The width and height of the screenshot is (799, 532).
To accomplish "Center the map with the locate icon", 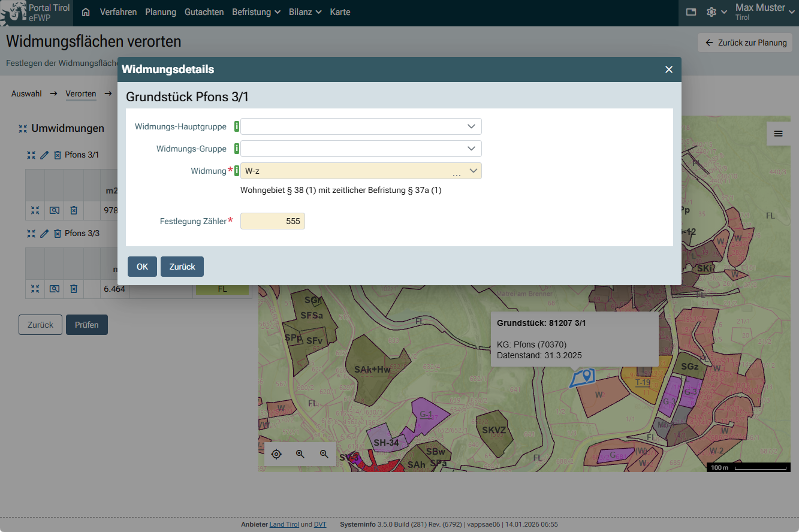I will pyautogui.click(x=276, y=454).
